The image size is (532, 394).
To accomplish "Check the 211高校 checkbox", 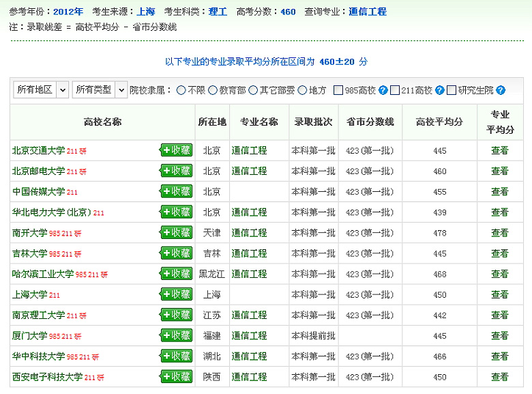I will click(x=395, y=90).
